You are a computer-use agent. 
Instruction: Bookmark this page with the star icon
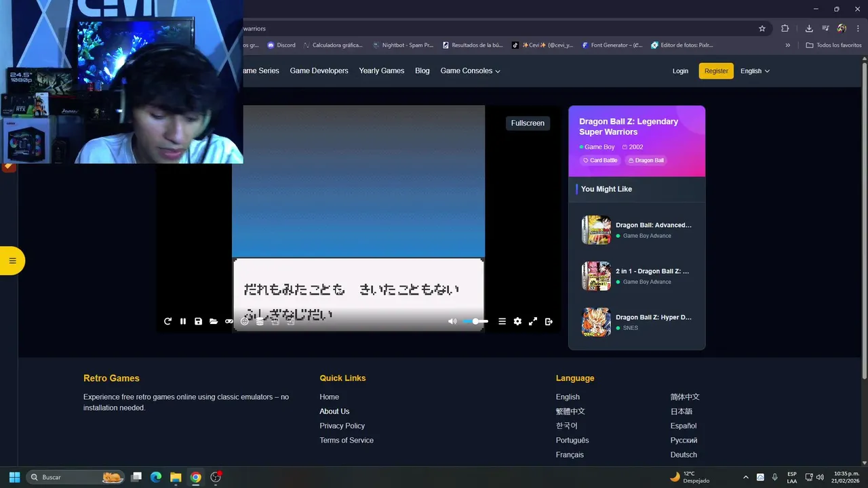click(x=762, y=28)
